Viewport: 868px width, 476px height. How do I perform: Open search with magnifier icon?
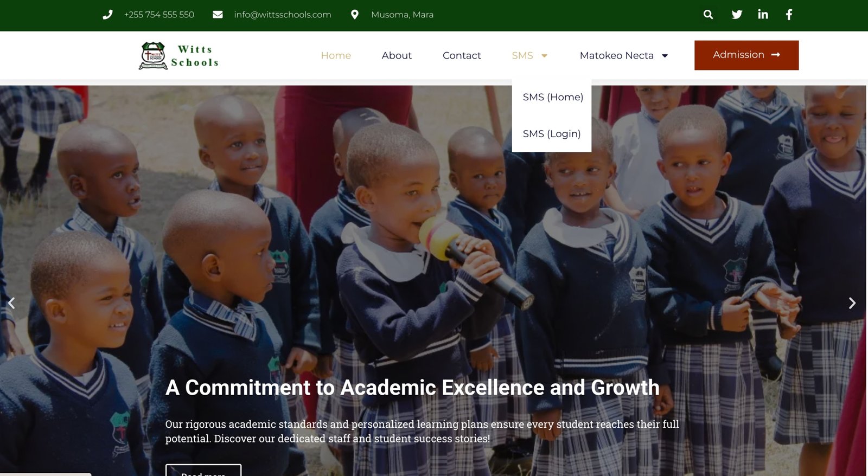click(708, 15)
